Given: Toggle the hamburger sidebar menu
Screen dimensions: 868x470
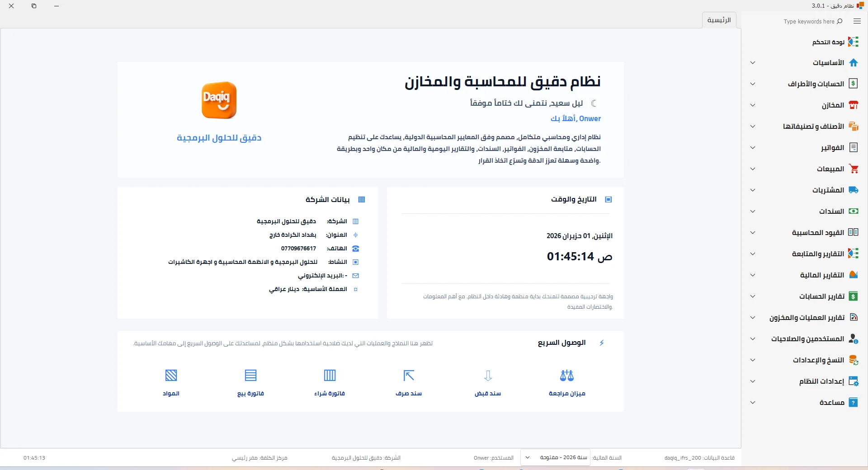Looking at the screenshot, I should point(857,21).
